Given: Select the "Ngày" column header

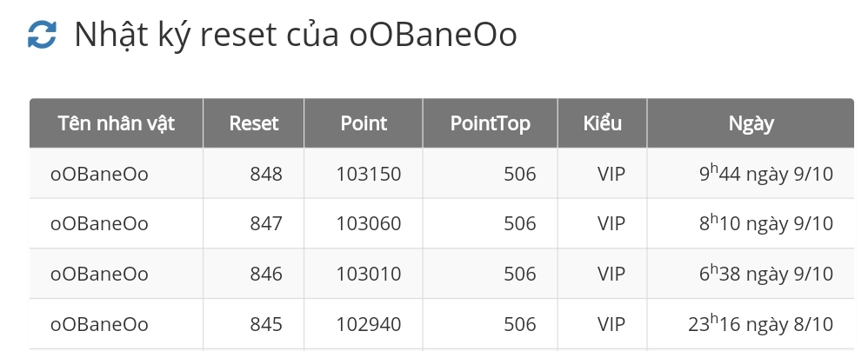Looking at the screenshot, I should click(751, 123).
